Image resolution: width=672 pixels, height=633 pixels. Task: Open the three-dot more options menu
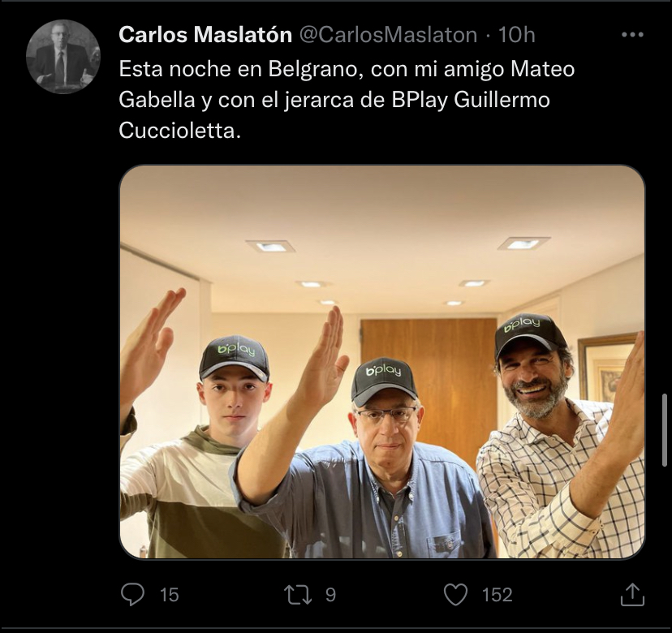[631, 35]
